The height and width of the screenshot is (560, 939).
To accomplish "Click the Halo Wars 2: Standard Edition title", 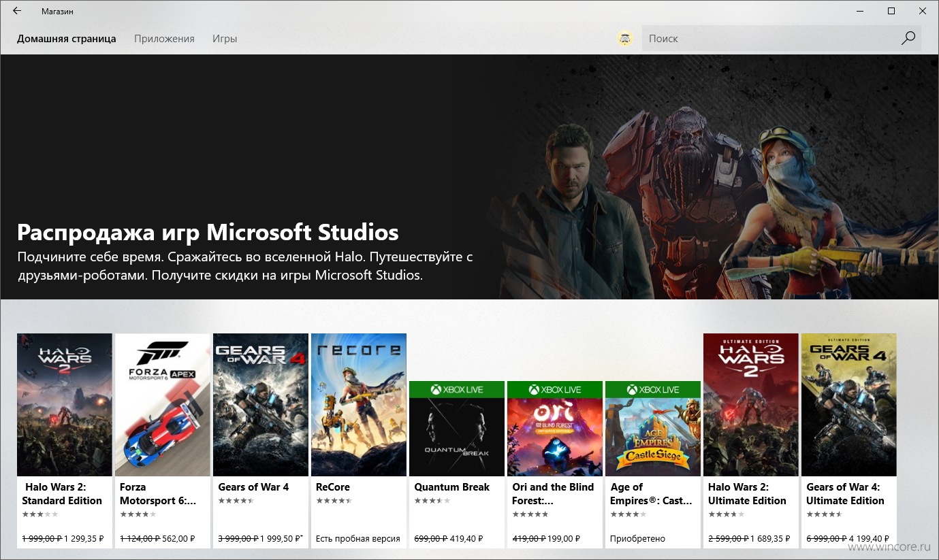I will pyautogui.click(x=63, y=494).
